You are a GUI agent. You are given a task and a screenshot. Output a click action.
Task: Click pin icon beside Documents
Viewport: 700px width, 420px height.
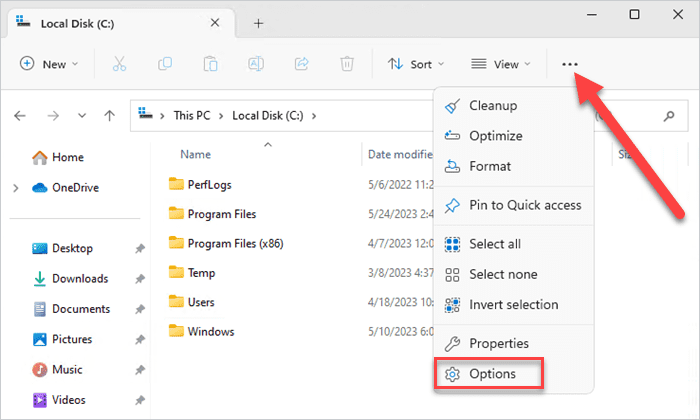point(140,309)
